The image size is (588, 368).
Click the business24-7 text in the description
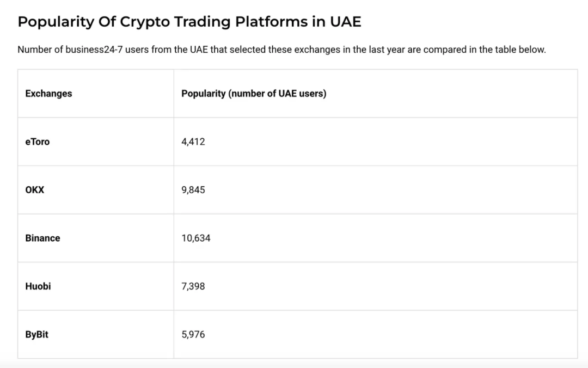click(x=94, y=50)
